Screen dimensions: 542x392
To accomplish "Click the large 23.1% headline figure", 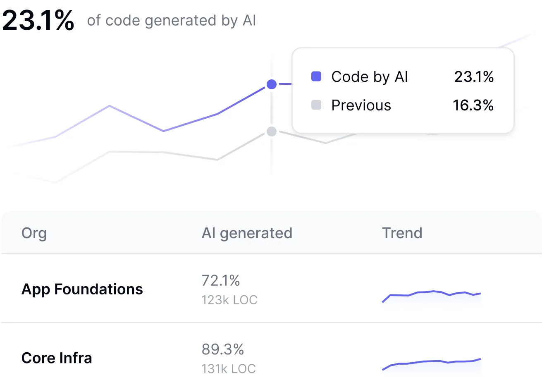I will coord(38,20).
